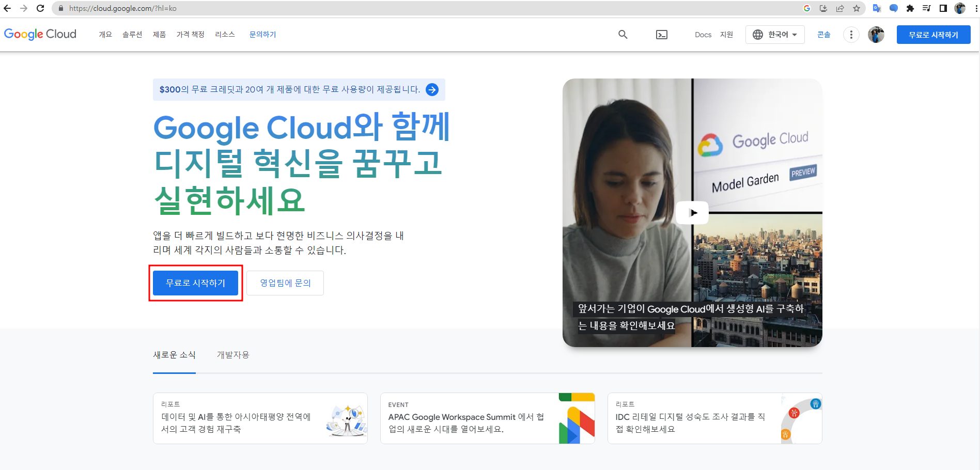Open the extensions puzzle icon
This screenshot has height=470, width=980.
(910, 8)
